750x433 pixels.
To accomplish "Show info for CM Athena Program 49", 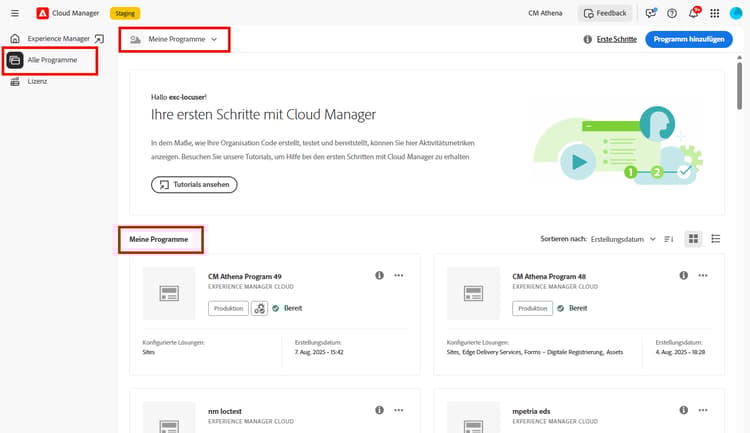I will click(x=379, y=276).
